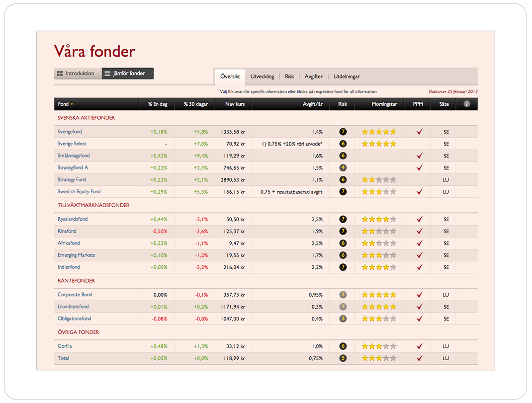Click the ÖVRIGA FONDER section heading

click(x=78, y=332)
